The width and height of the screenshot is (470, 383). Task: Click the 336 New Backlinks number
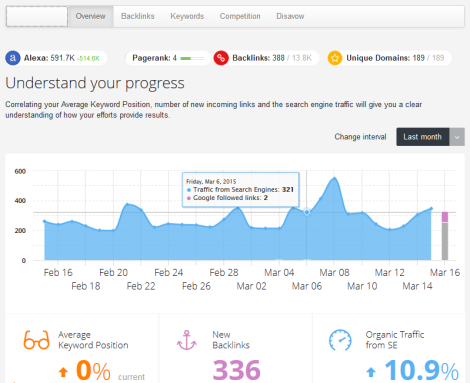point(237,370)
